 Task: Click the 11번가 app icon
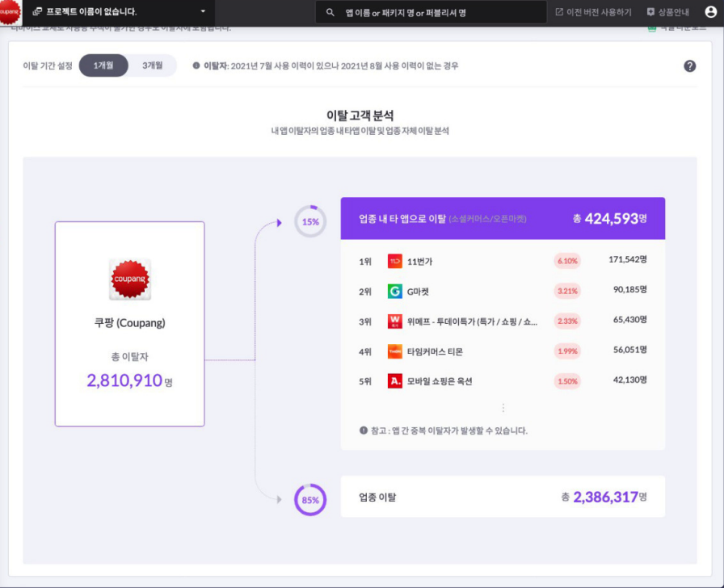(x=395, y=261)
